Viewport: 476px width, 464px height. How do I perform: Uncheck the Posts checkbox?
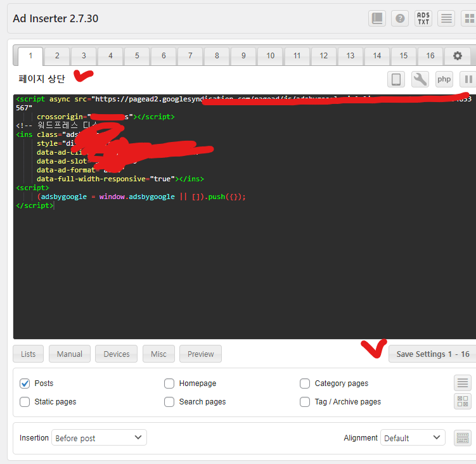coord(25,383)
